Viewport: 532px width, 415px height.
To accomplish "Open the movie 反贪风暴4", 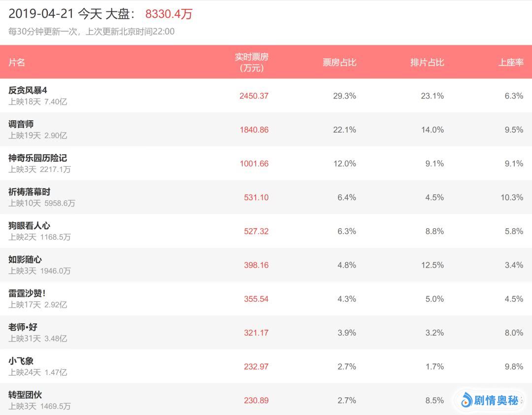I will pyautogui.click(x=28, y=90).
